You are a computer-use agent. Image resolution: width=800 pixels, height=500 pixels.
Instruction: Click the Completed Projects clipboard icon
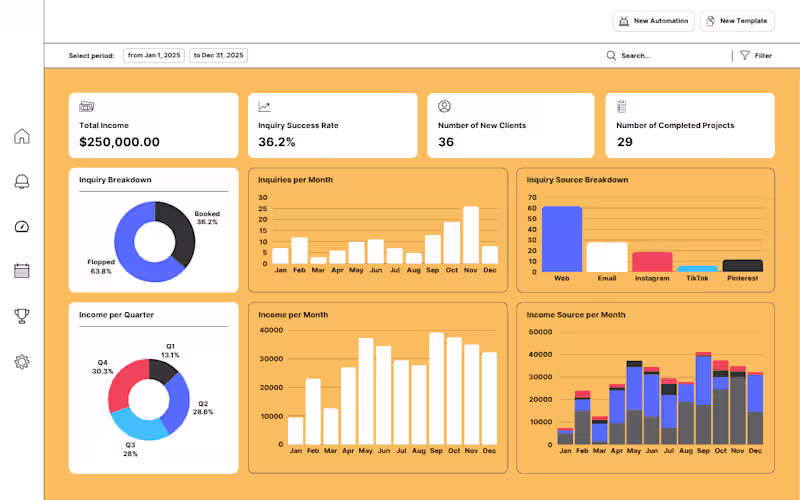point(621,106)
